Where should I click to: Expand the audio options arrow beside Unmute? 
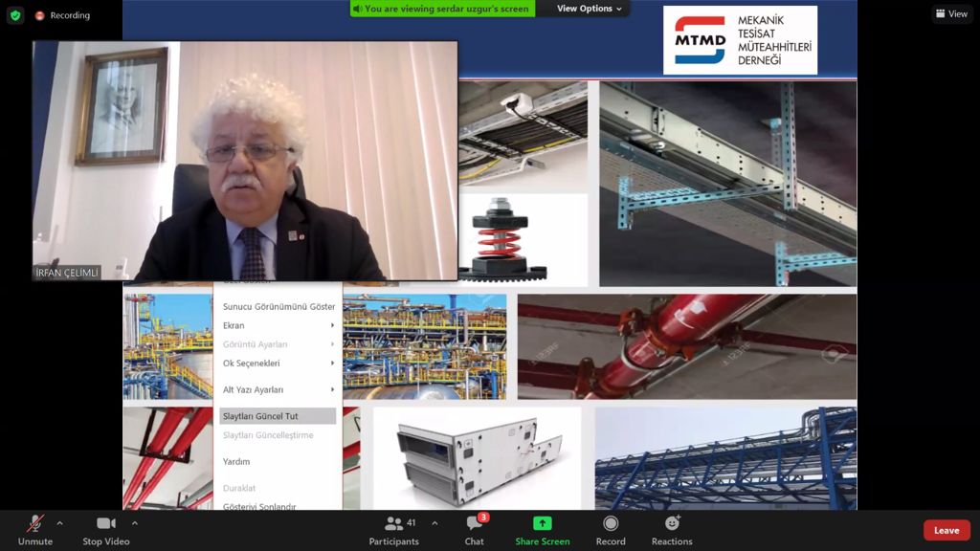[x=59, y=523]
